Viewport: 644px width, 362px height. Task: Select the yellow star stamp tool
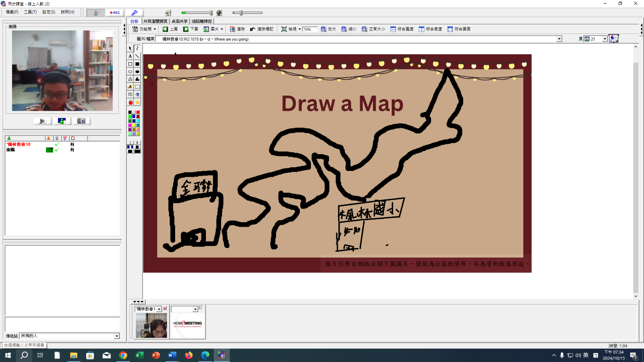pyautogui.click(x=137, y=102)
